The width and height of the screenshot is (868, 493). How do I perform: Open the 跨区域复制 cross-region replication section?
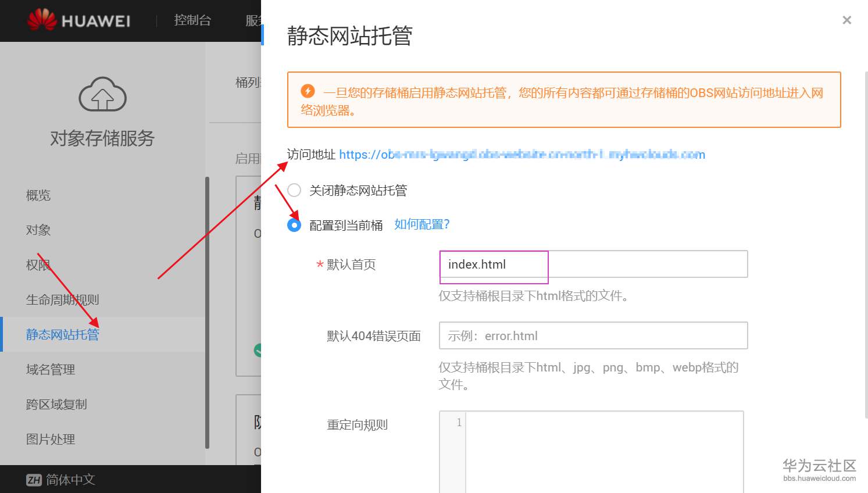coord(56,405)
